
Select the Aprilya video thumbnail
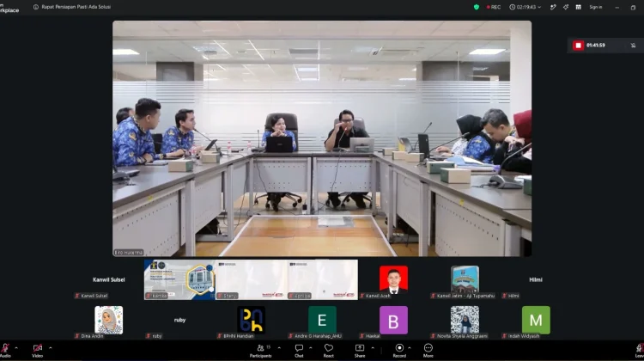(322, 279)
